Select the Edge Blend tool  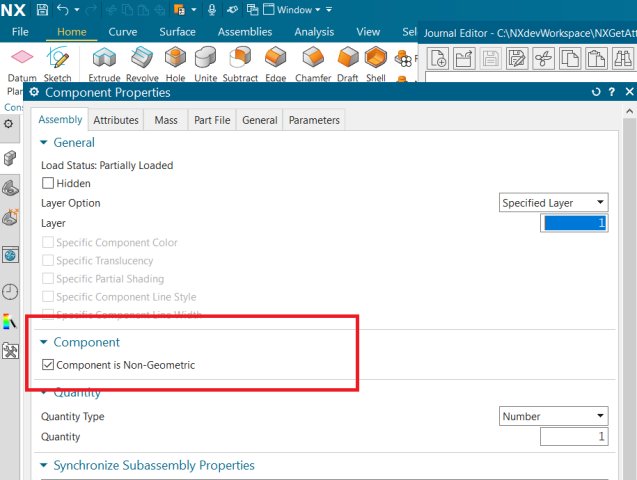click(x=275, y=64)
